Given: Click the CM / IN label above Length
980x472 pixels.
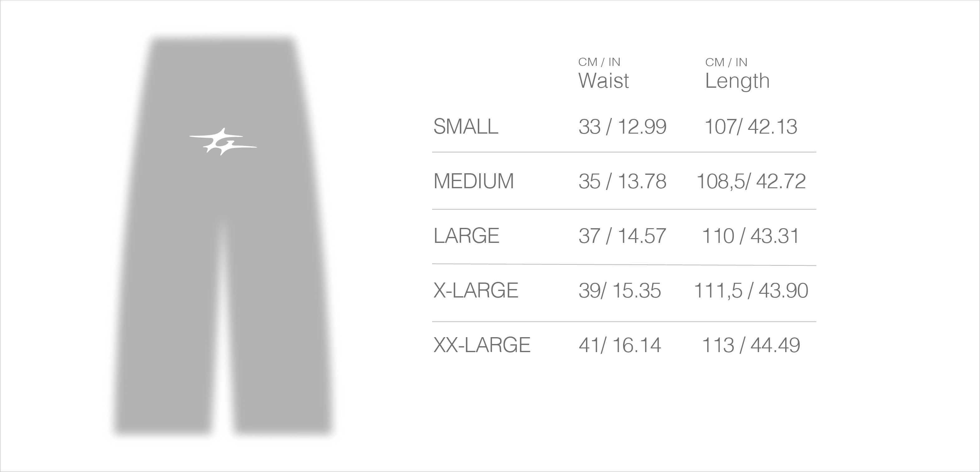Looking at the screenshot, I should [726, 62].
